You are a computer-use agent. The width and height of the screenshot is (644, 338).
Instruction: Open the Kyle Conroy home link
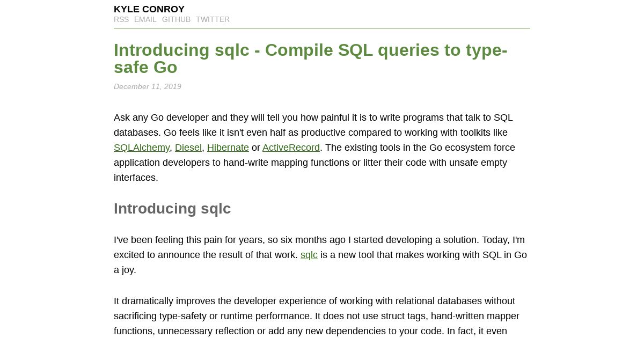(x=149, y=9)
